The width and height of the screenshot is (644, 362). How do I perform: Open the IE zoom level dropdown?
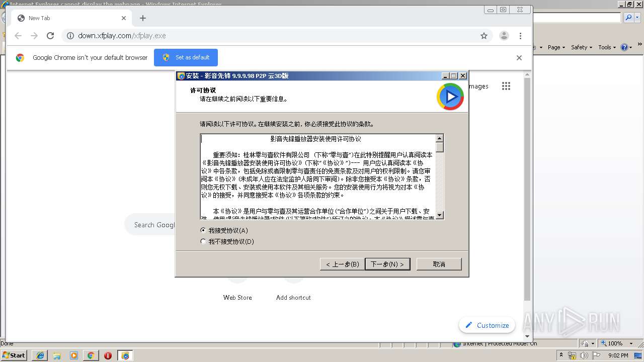click(631, 343)
